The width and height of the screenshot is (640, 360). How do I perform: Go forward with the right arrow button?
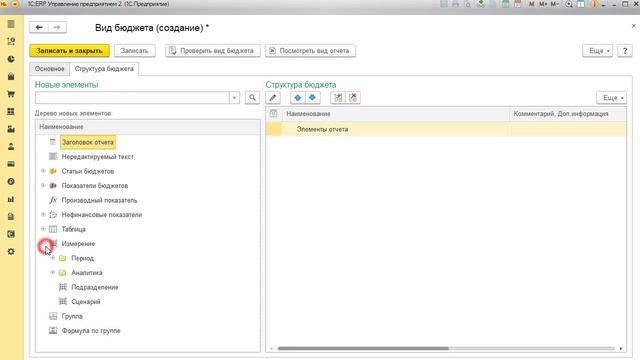pyautogui.click(x=57, y=27)
